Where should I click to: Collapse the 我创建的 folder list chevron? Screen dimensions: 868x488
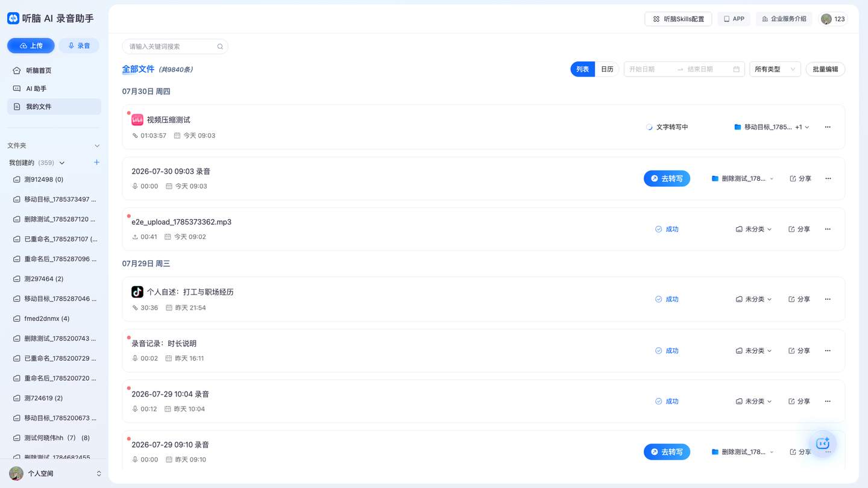[x=61, y=163]
